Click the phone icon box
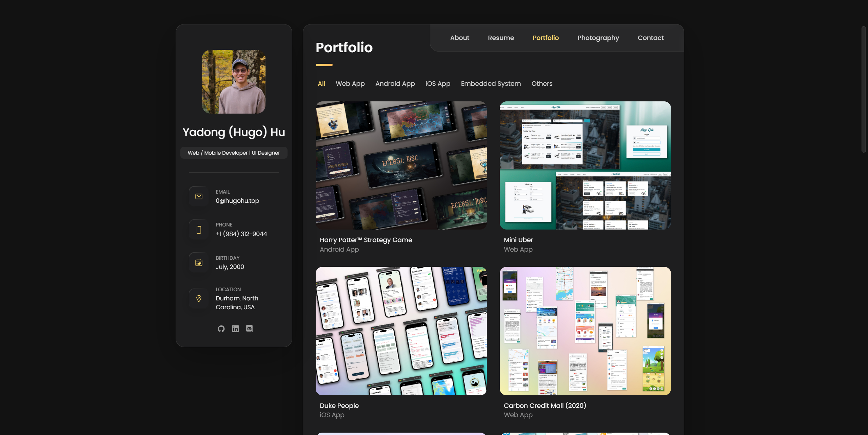The width and height of the screenshot is (868, 435). 199,230
